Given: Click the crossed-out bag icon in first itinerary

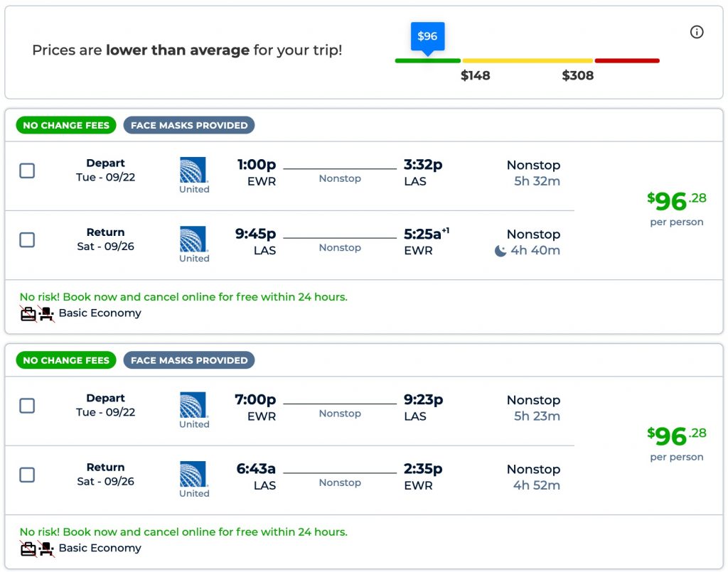Looking at the screenshot, I should pyautogui.click(x=28, y=313).
